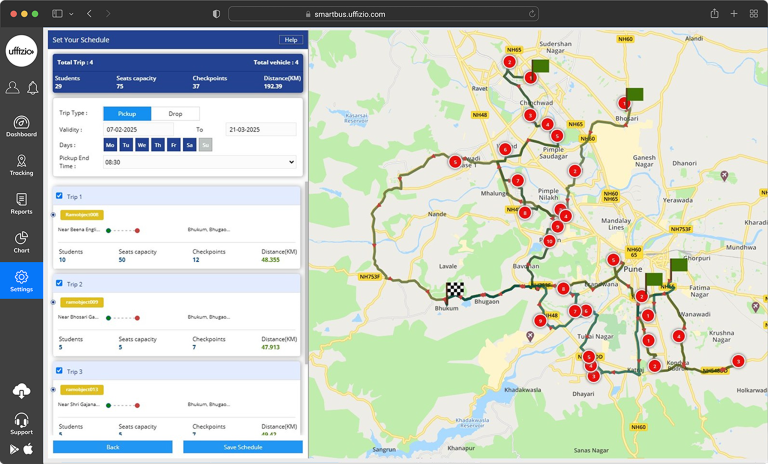
Task: Go to the Tracking section
Action: [x=21, y=164]
